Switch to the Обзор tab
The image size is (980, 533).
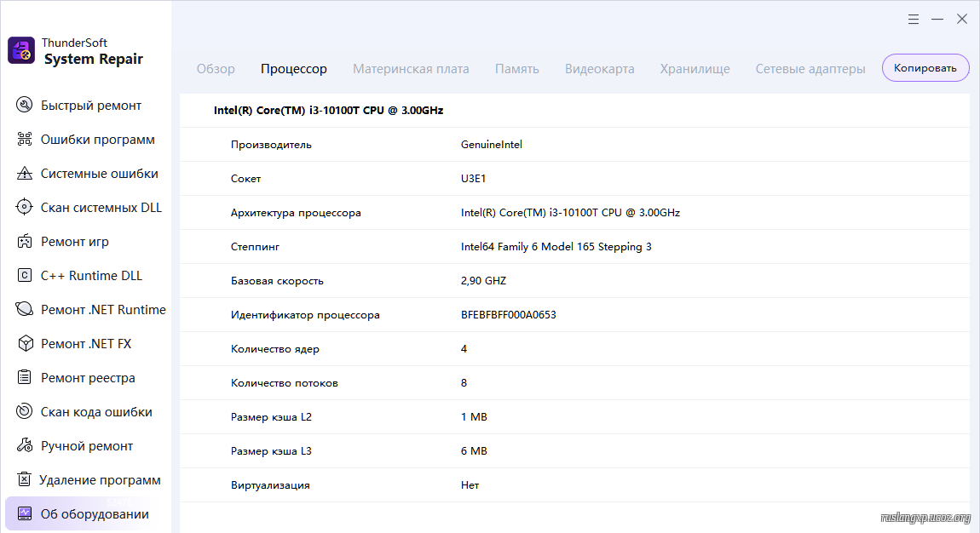(216, 69)
